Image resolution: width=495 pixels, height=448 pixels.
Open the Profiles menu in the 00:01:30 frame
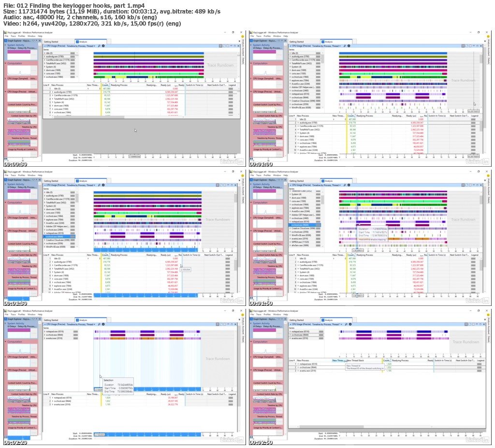[21, 175]
